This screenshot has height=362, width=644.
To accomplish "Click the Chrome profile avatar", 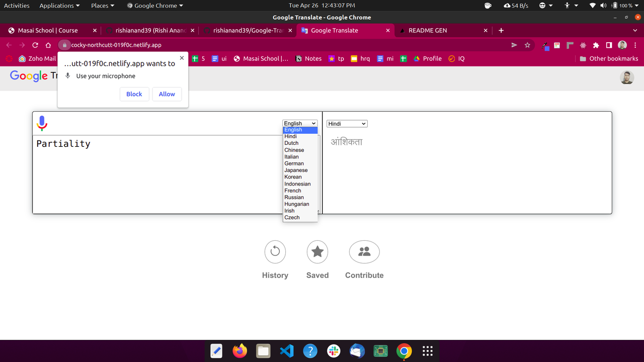I will 621,44.
